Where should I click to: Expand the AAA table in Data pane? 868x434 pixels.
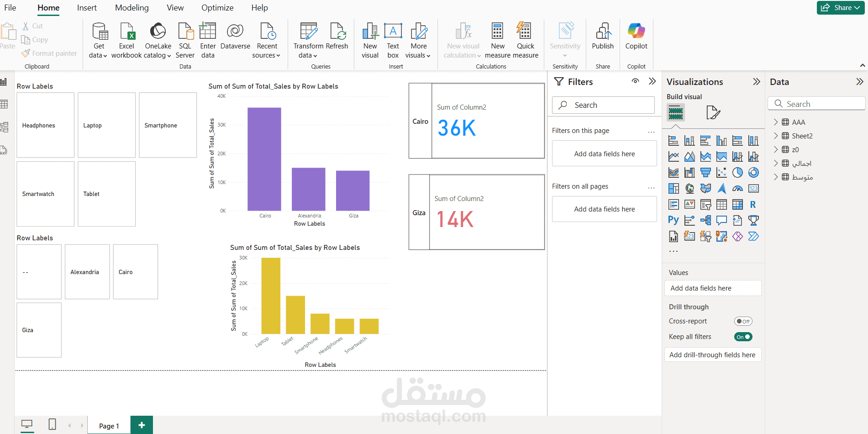click(776, 122)
